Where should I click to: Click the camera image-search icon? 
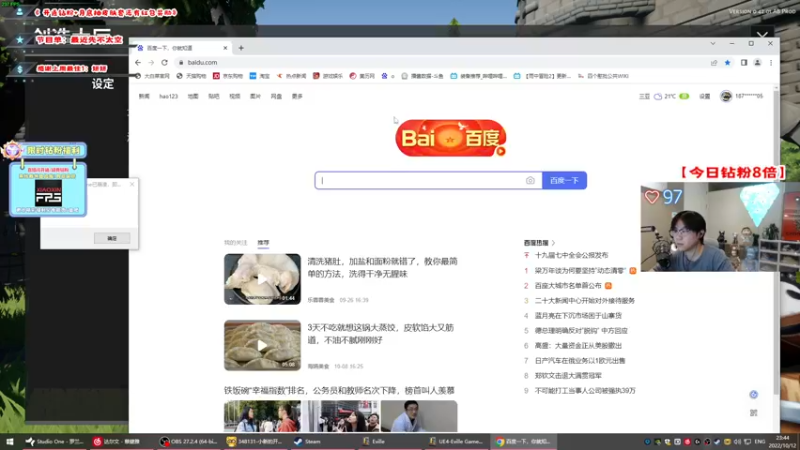click(x=530, y=181)
